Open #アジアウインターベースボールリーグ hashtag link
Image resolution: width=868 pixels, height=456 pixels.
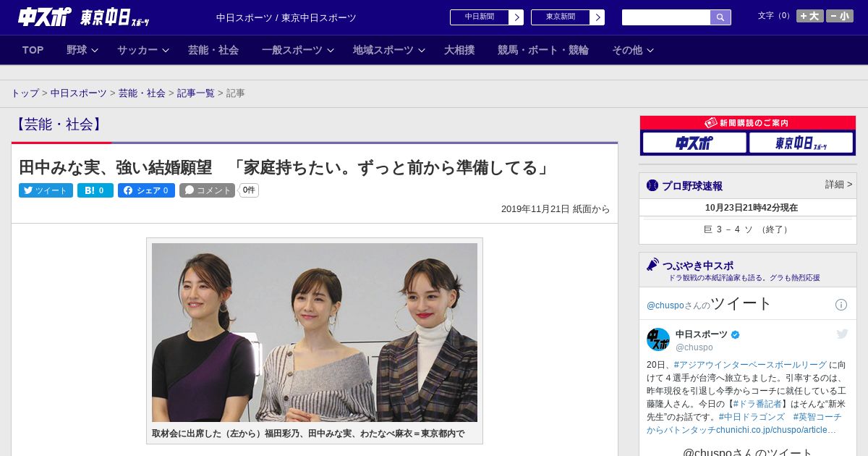pyautogui.click(x=750, y=365)
